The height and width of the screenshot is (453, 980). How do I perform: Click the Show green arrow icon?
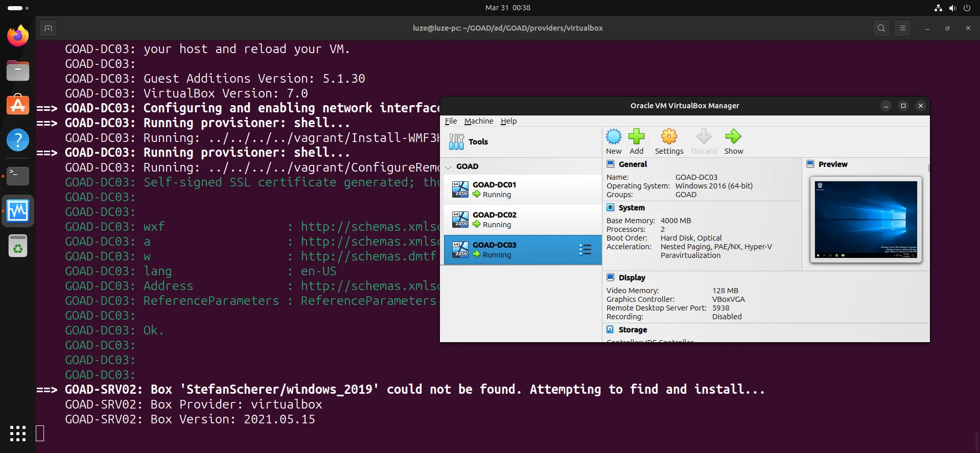pyautogui.click(x=733, y=137)
